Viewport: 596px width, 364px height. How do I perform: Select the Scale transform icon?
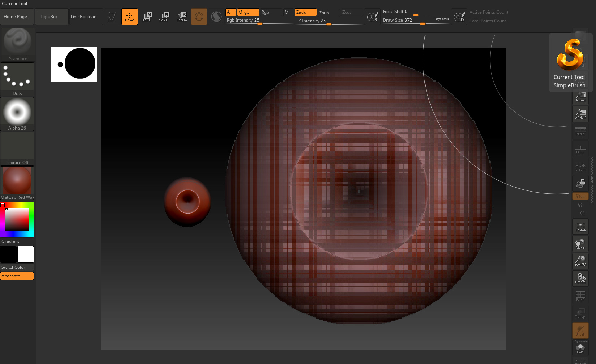(164, 17)
